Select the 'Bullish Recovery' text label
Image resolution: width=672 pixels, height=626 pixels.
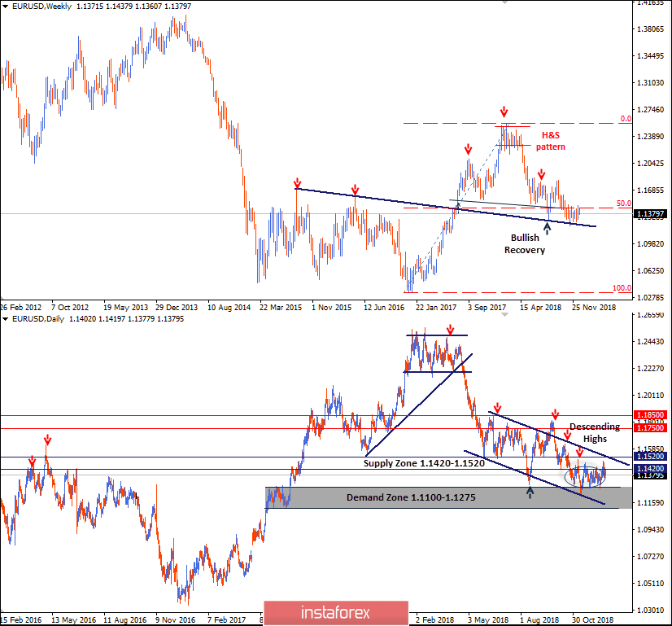point(525,244)
